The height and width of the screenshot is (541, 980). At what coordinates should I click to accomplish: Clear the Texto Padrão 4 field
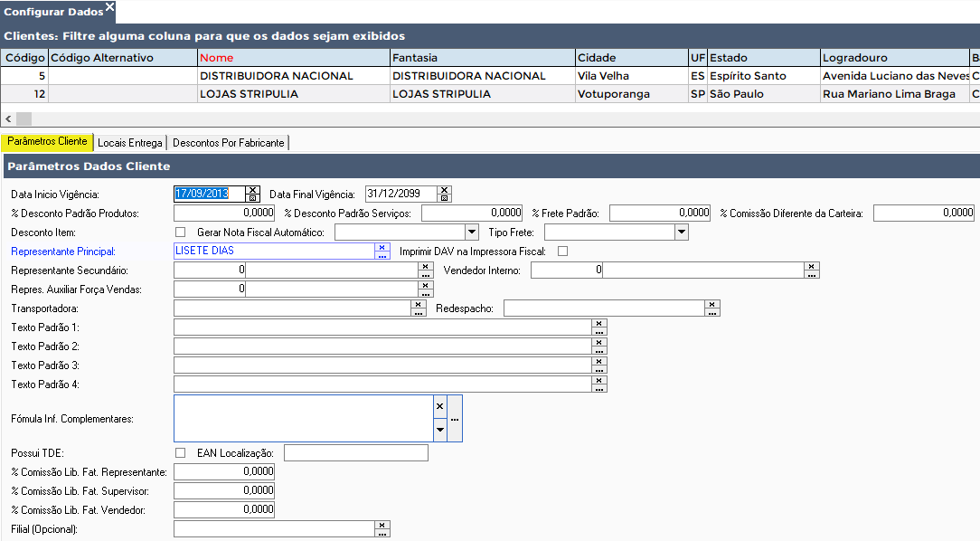[x=598, y=380]
